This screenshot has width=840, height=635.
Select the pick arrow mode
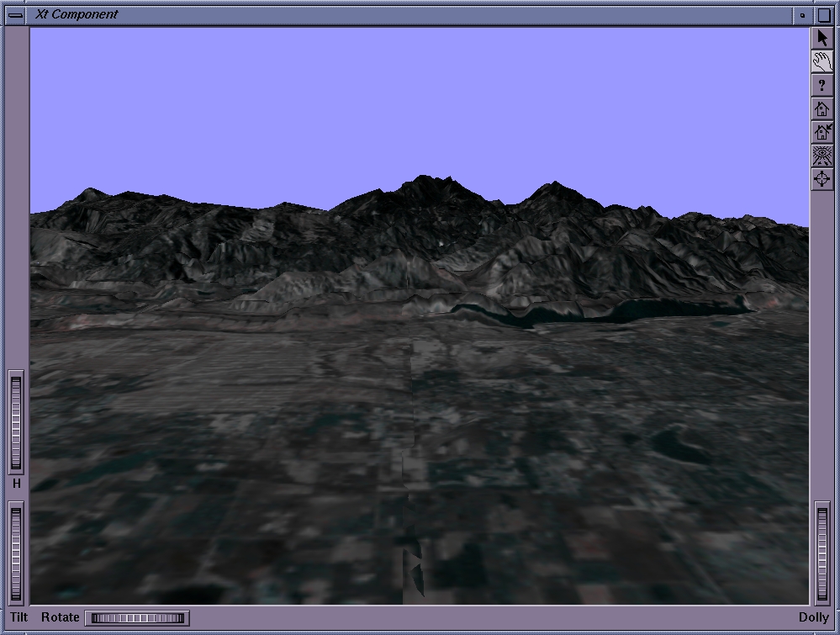coord(822,38)
